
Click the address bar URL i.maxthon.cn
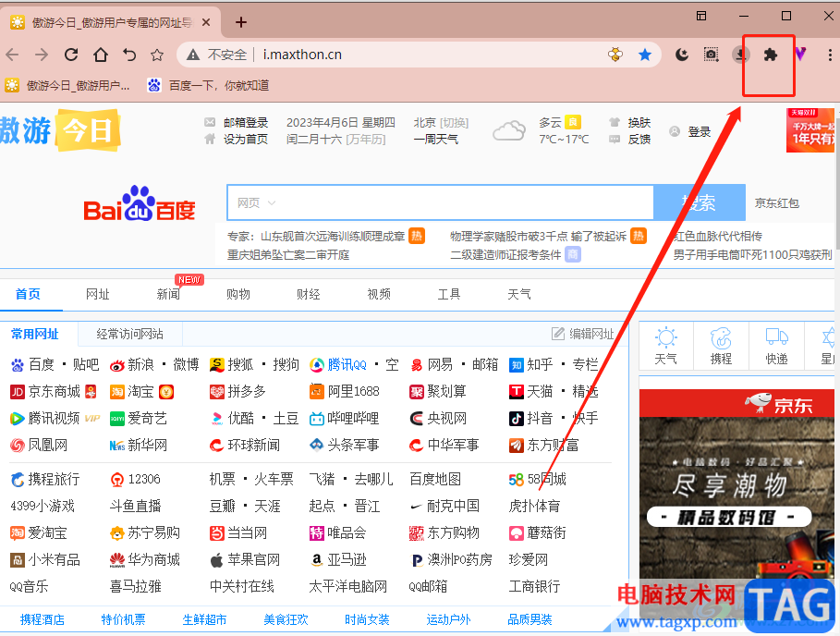tap(302, 55)
